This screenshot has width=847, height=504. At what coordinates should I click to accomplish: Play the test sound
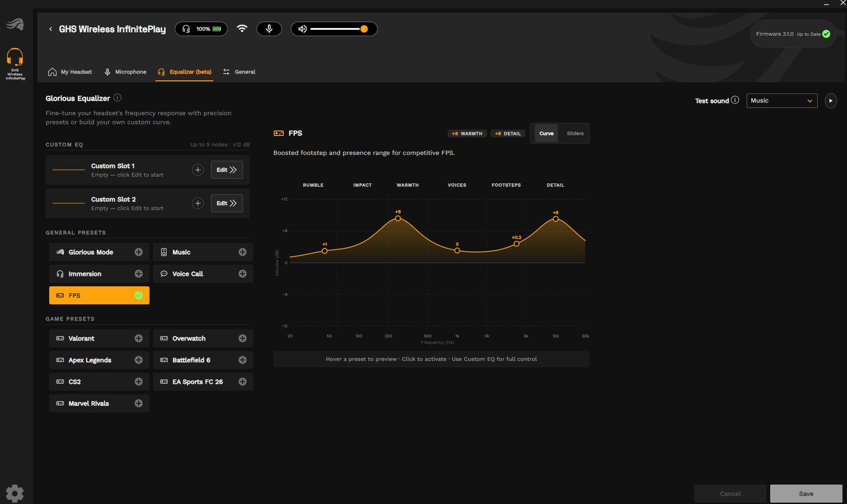pos(831,101)
